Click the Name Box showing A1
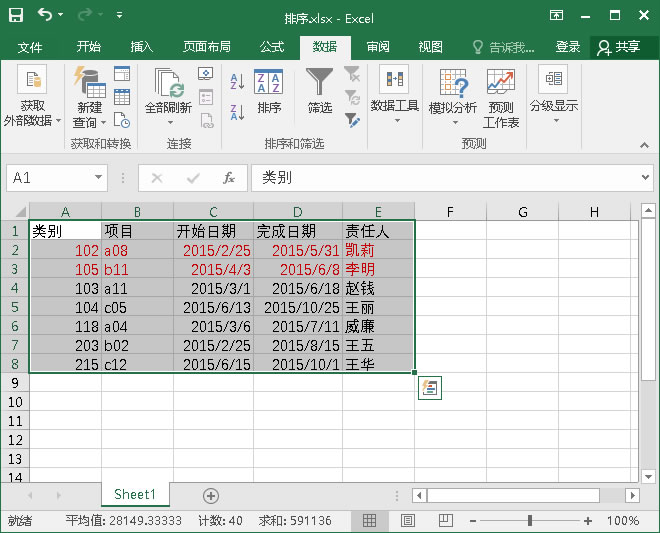This screenshot has width=660, height=533. [50, 178]
